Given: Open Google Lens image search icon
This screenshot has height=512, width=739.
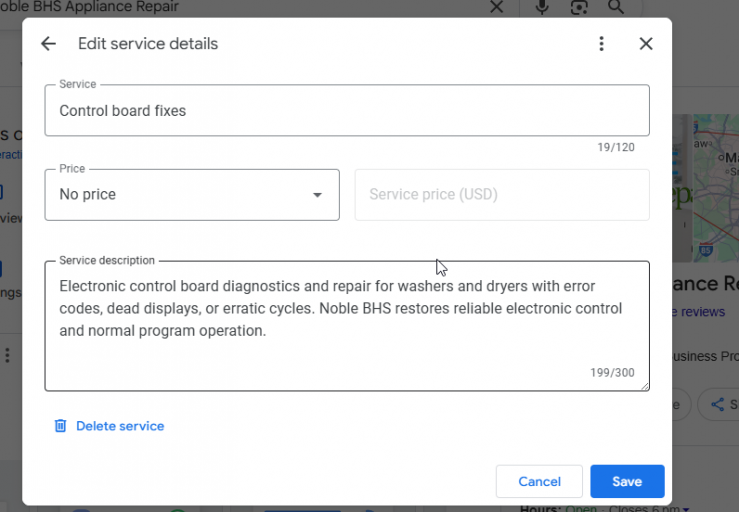Looking at the screenshot, I should click(x=579, y=7).
